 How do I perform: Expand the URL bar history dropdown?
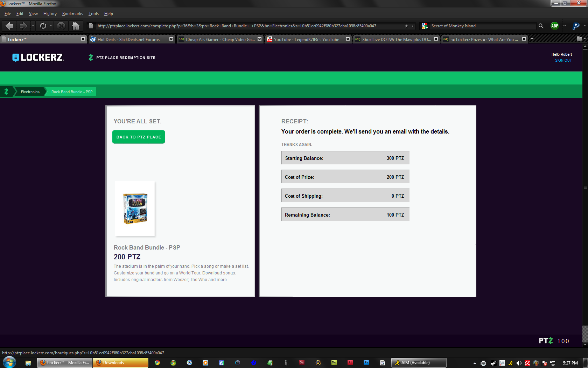412,26
